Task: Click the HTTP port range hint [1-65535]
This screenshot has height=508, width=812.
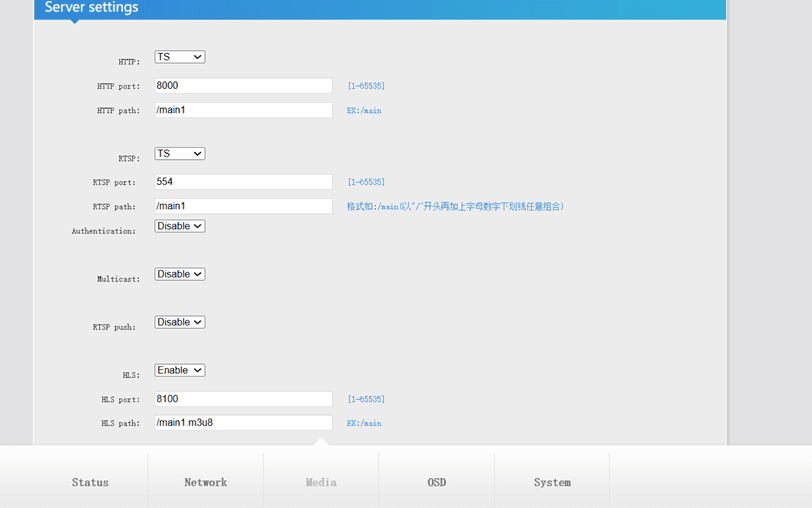Action: coord(366,86)
